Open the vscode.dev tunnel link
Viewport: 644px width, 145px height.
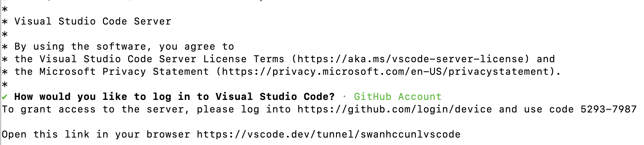[328, 134]
